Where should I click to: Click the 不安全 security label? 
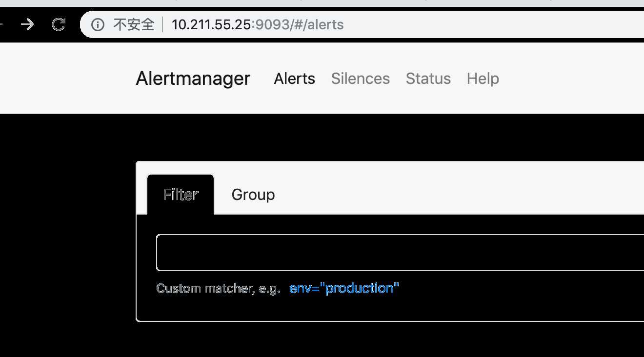(134, 24)
